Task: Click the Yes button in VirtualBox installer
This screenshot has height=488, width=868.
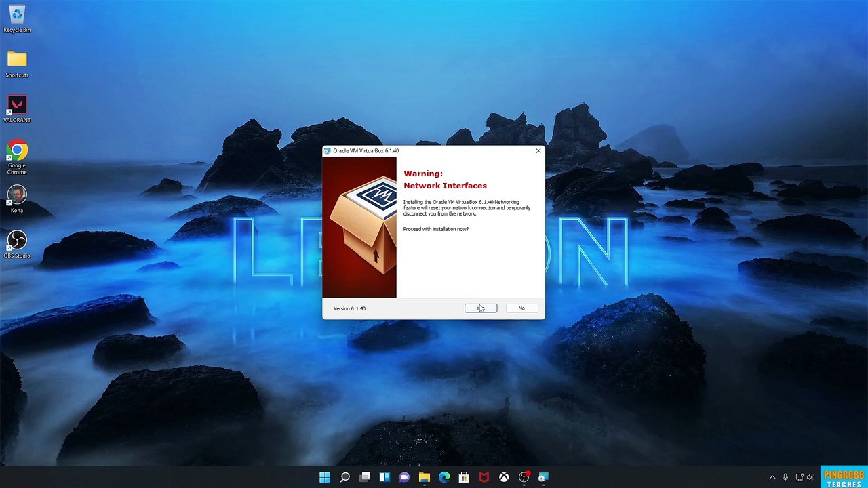Action: (481, 308)
